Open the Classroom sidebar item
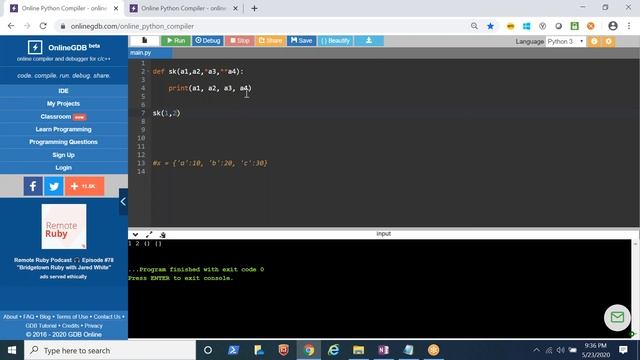Viewport: 640px width, 360px height. tap(63, 117)
